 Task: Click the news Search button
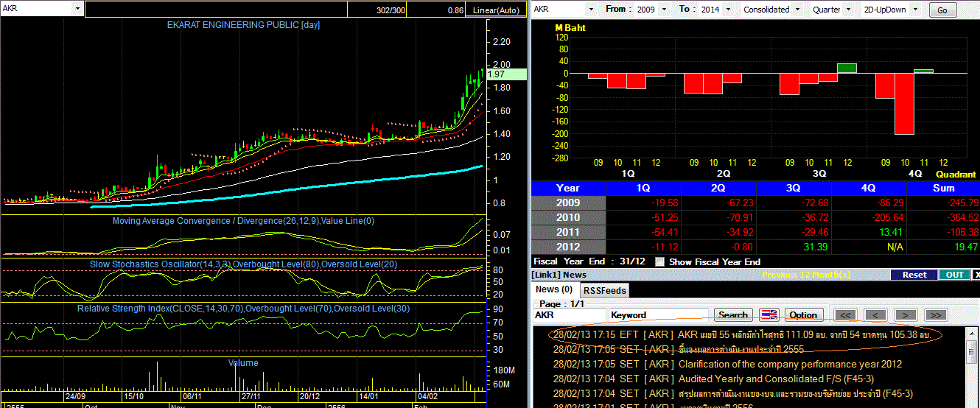tap(733, 315)
